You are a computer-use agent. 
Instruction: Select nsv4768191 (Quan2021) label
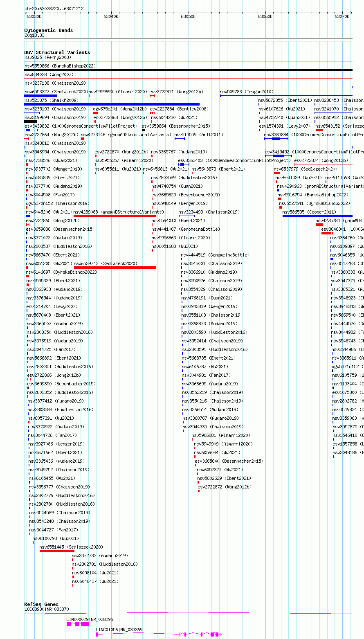pos(207,298)
